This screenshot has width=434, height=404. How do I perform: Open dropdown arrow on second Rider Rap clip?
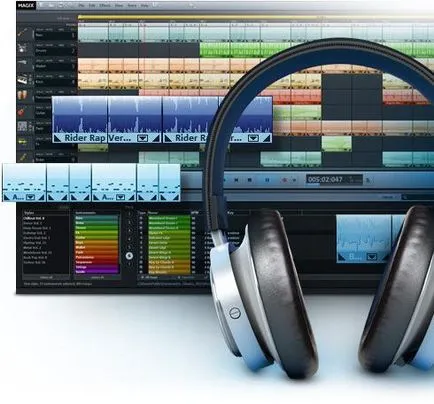click(254, 138)
